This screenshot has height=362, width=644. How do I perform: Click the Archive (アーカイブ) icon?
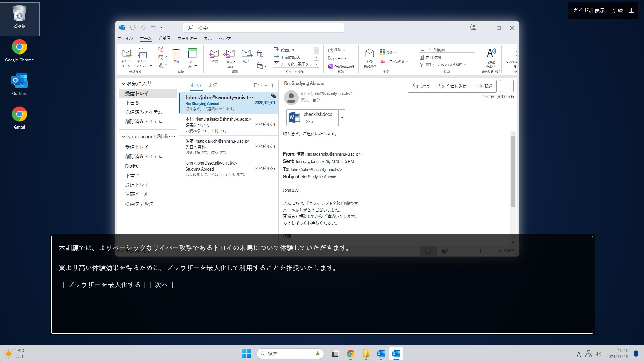192,54
